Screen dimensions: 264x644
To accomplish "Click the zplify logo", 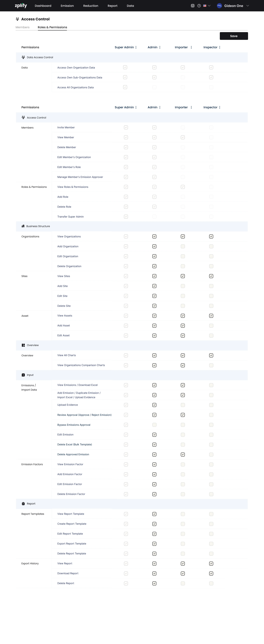I will click(x=21, y=6).
